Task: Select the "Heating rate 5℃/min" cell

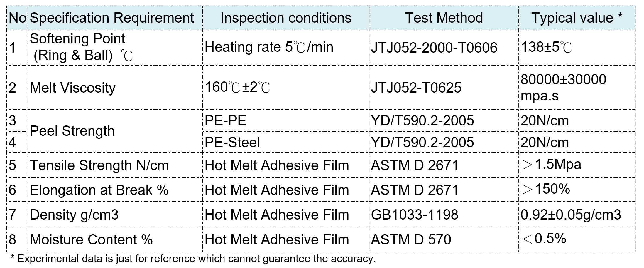Action: pos(269,47)
